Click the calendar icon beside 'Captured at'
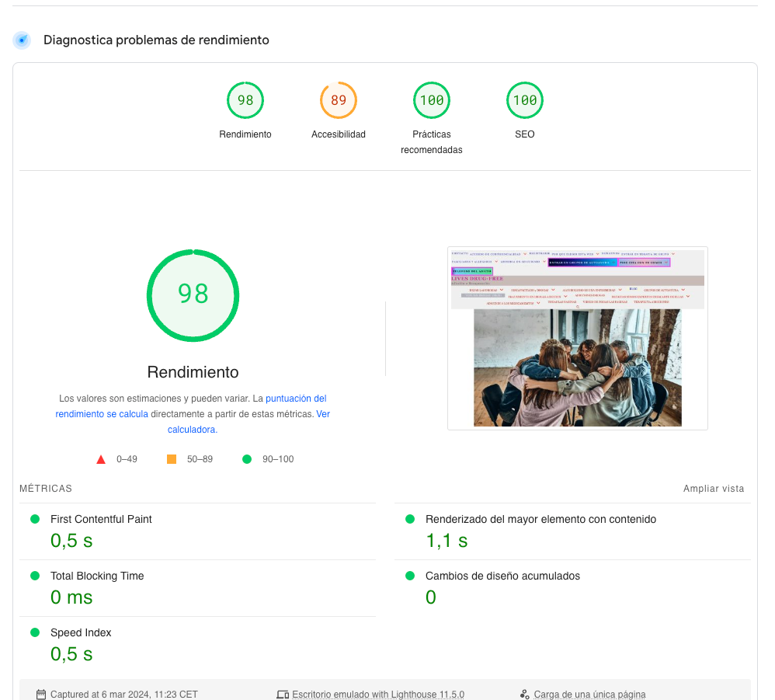775x700 pixels. [41, 695]
